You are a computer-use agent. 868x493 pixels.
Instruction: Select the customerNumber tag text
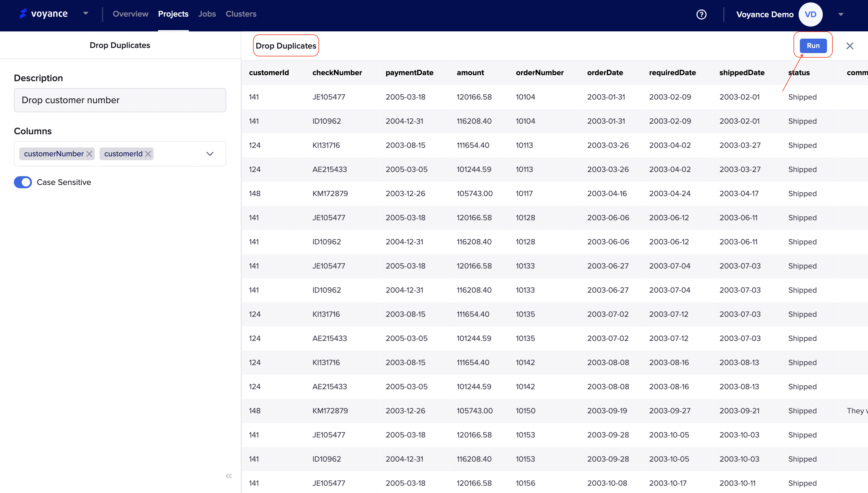pyautogui.click(x=53, y=154)
